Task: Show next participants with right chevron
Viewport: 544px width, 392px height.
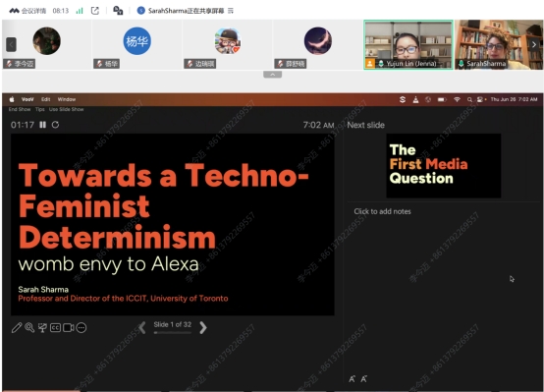Action: click(x=534, y=44)
